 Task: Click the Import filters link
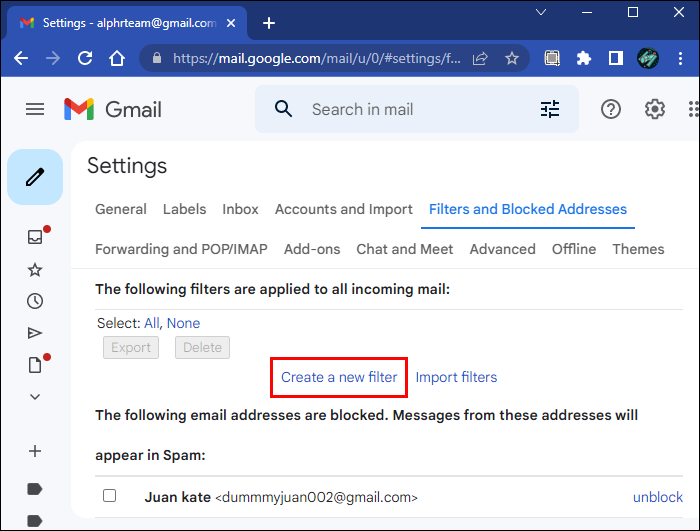456,377
